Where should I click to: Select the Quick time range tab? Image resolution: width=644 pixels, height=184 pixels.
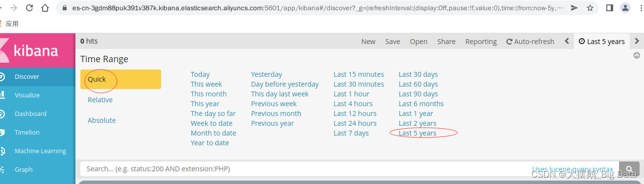click(120, 79)
